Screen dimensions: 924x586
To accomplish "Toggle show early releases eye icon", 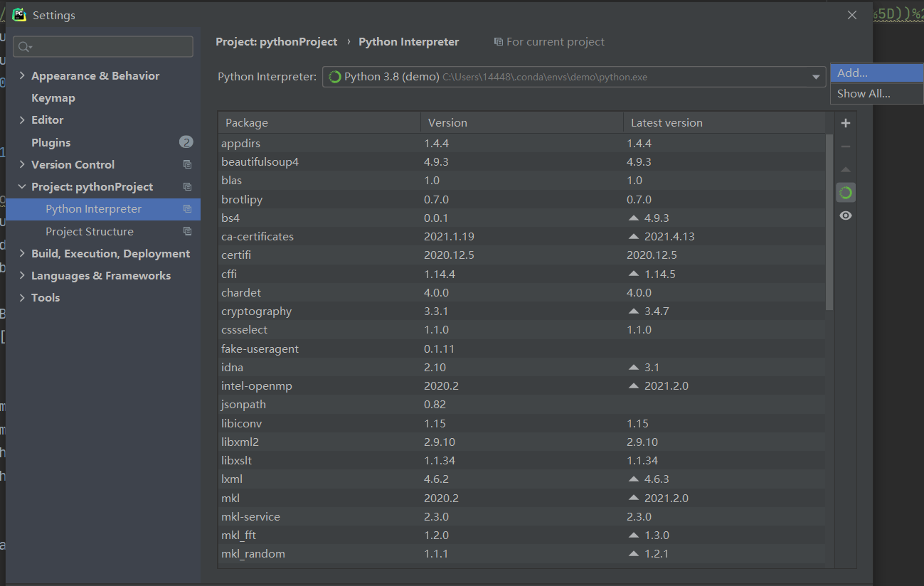I will (x=846, y=215).
